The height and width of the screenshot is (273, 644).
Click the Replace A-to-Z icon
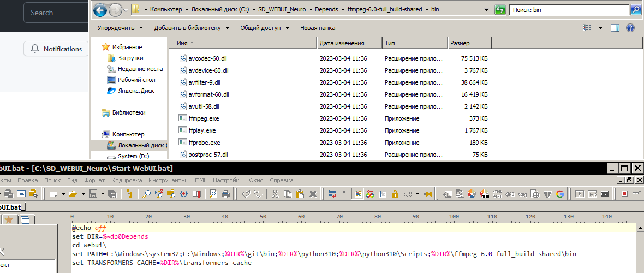tap(158, 194)
